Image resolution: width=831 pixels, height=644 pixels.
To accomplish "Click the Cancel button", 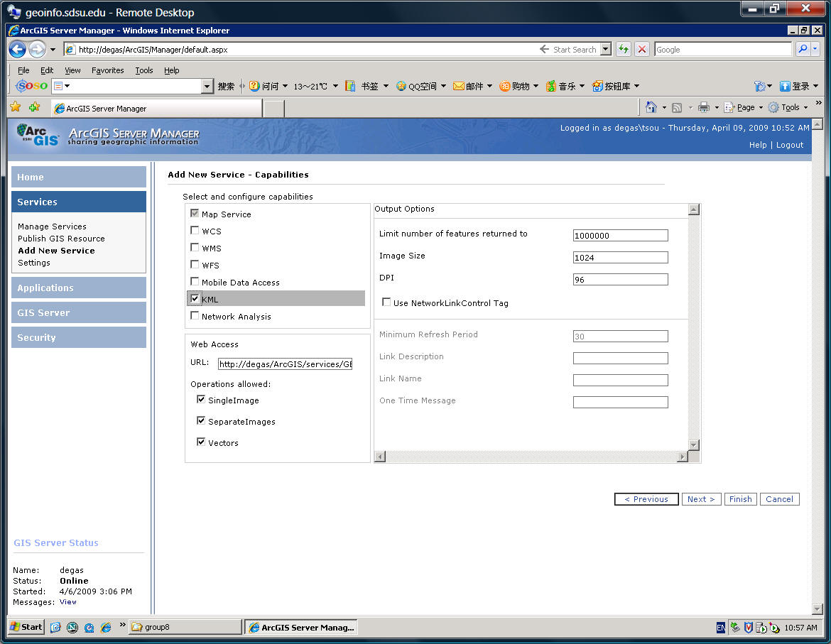I will [780, 499].
